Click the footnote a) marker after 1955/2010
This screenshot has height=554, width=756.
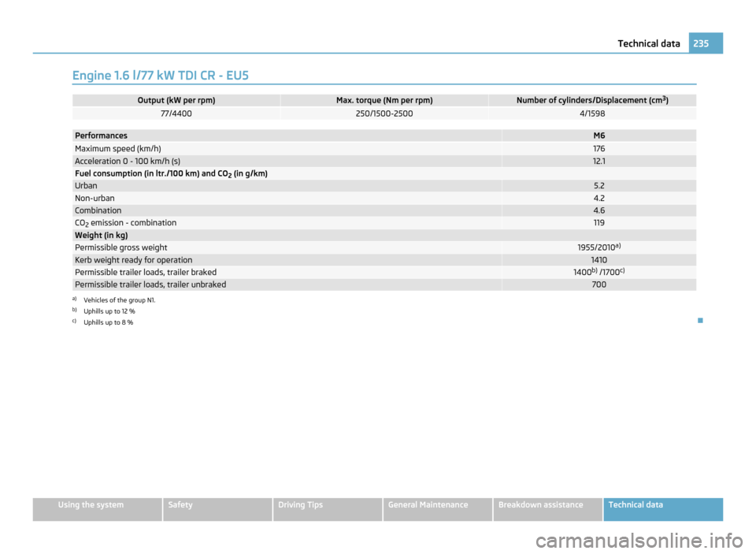(618, 246)
